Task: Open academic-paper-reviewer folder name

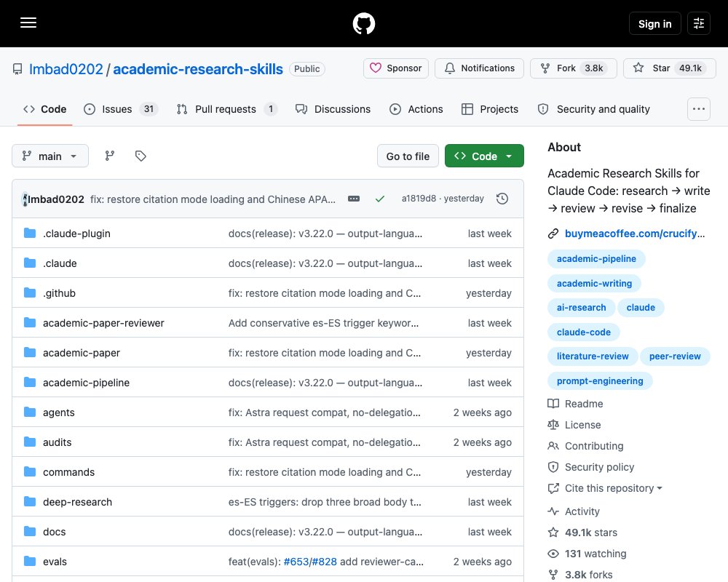Action: [x=103, y=323]
